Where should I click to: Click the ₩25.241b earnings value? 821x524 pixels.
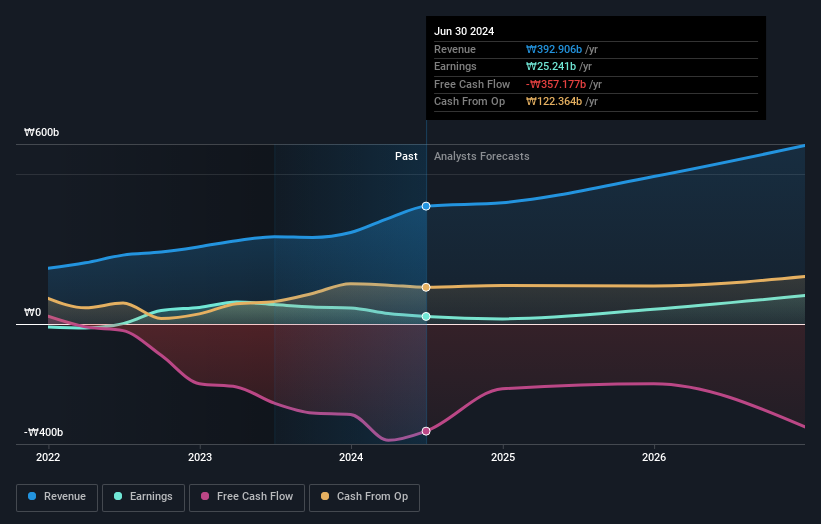pyautogui.click(x=551, y=66)
